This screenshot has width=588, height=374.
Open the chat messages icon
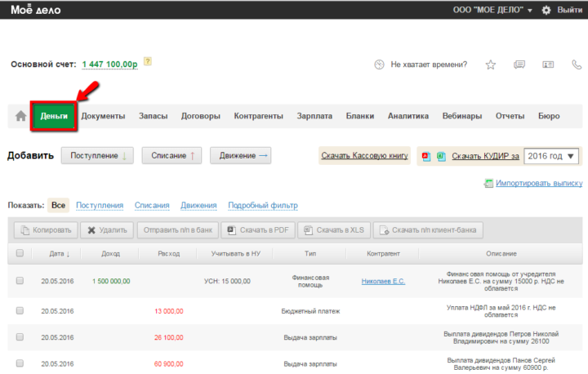pyautogui.click(x=519, y=65)
